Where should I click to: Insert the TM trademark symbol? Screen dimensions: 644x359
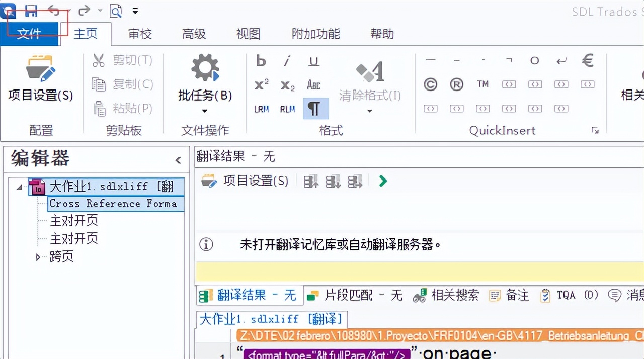pyautogui.click(x=482, y=84)
